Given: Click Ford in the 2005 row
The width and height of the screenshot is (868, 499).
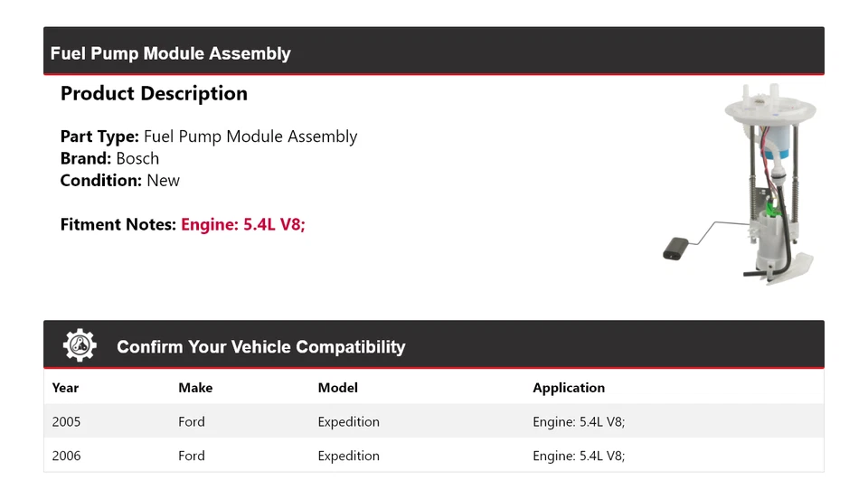Looking at the screenshot, I should [x=192, y=422].
